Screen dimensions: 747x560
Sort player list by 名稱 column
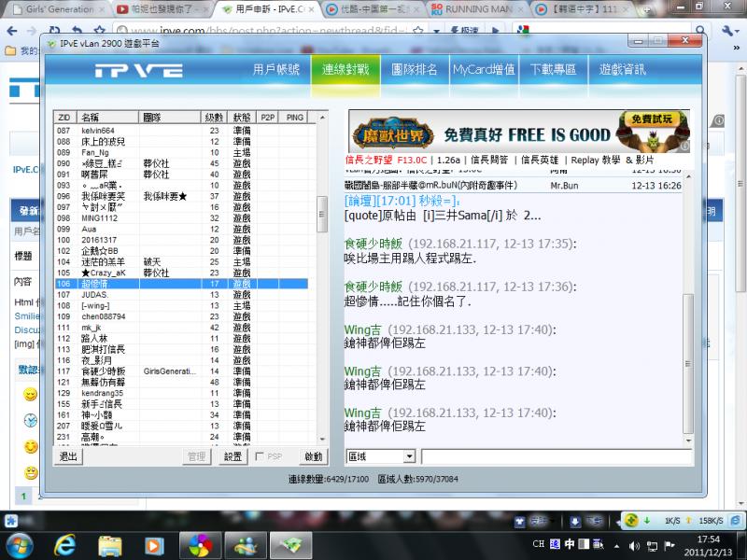(107, 118)
